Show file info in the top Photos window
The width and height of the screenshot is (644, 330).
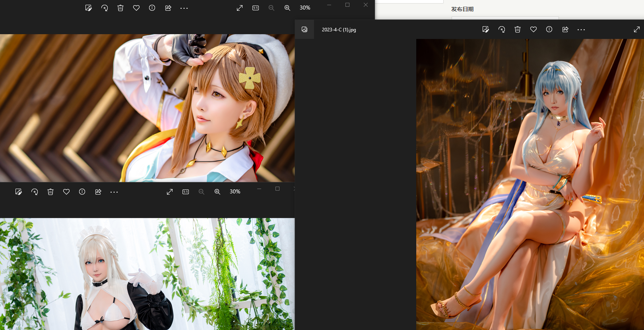[x=152, y=8]
